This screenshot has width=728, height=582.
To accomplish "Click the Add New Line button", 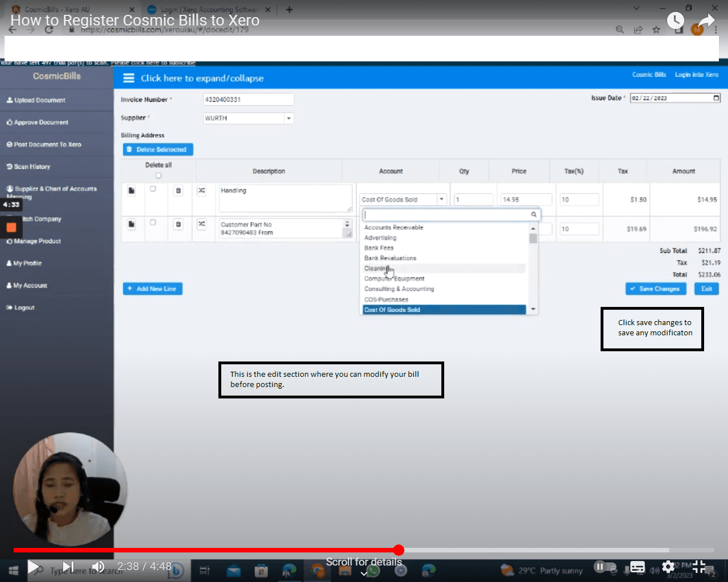I will point(152,289).
